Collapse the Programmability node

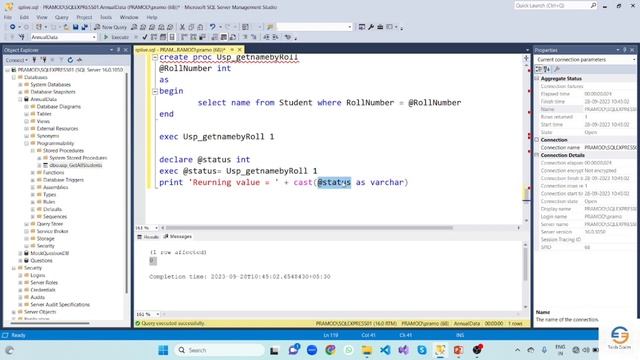[27, 143]
